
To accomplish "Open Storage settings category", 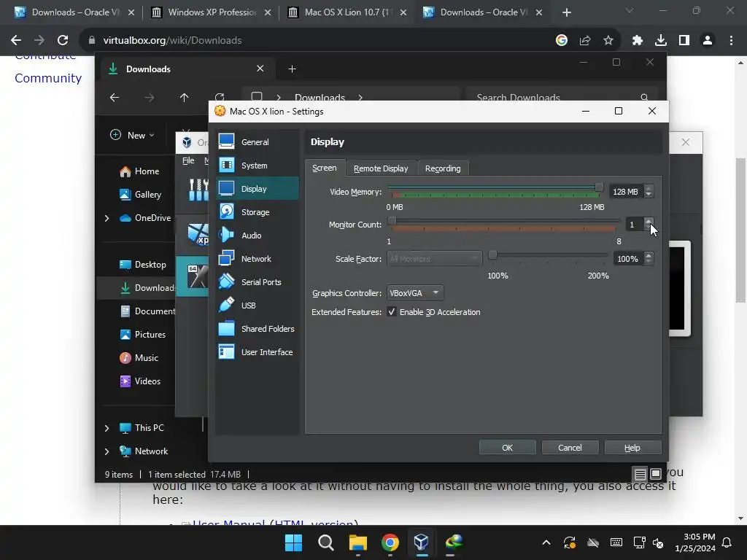I will (x=258, y=212).
